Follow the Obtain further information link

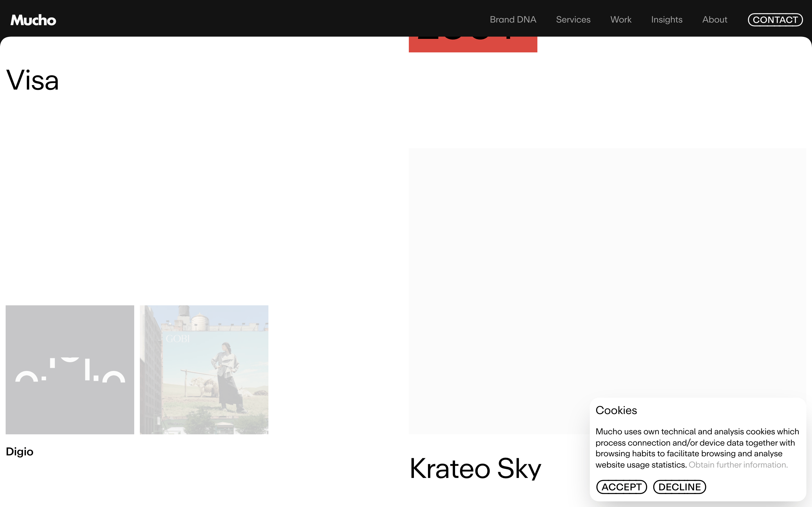[x=738, y=465]
